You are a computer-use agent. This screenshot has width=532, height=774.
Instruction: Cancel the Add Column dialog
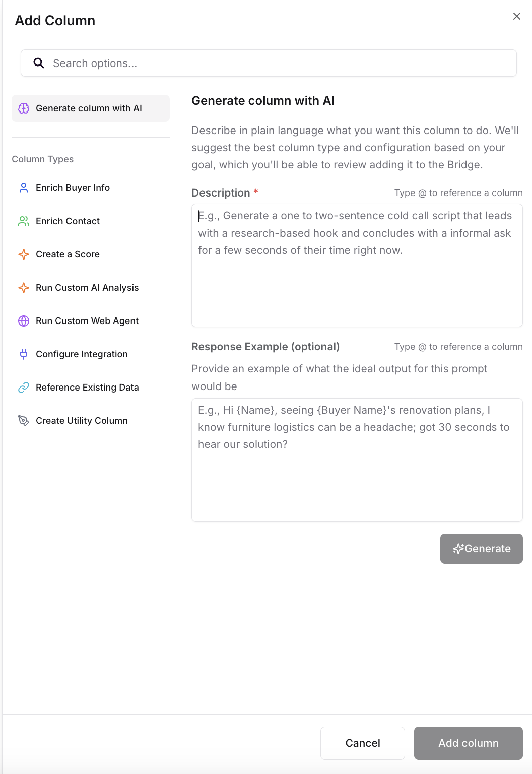(x=362, y=743)
